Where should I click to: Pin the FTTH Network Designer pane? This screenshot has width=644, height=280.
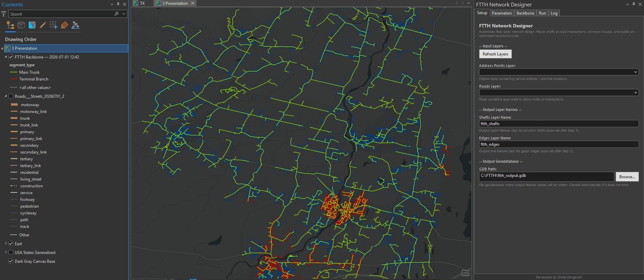[634, 4]
